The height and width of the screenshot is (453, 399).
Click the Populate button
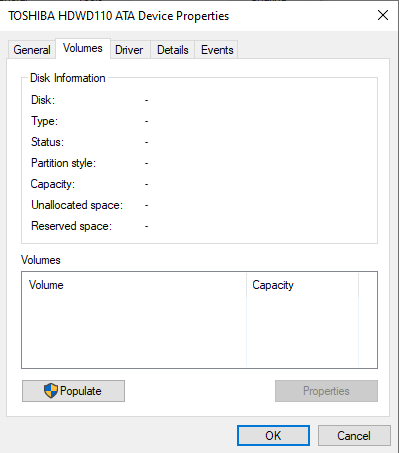[x=73, y=391]
